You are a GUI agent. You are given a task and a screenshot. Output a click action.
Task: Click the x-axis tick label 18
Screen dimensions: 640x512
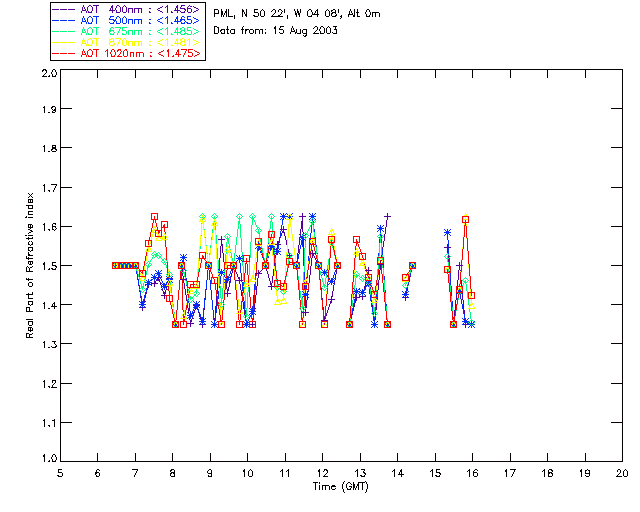click(x=547, y=473)
